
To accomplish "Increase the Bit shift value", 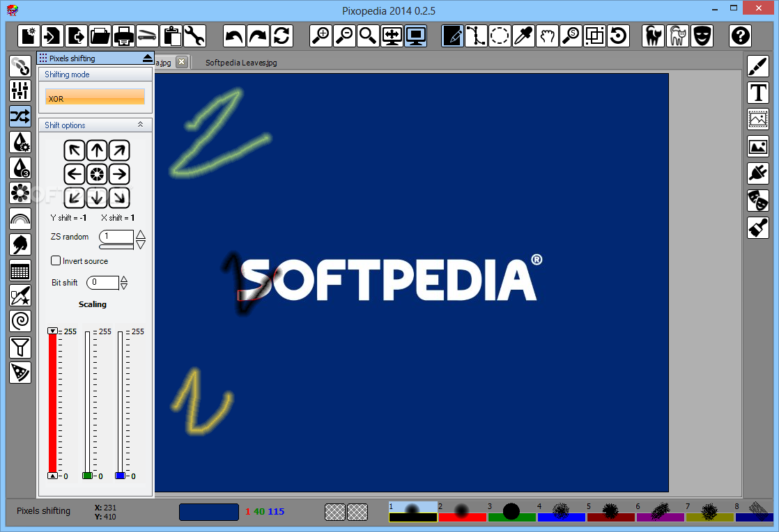I will click(x=124, y=279).
